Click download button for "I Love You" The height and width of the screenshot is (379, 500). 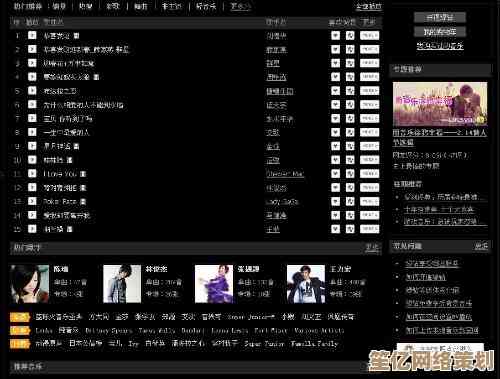tap(369, 174)
